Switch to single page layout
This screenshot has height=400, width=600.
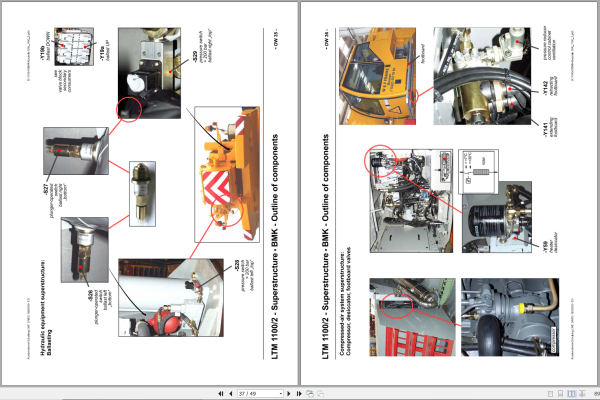coord(550,393)
